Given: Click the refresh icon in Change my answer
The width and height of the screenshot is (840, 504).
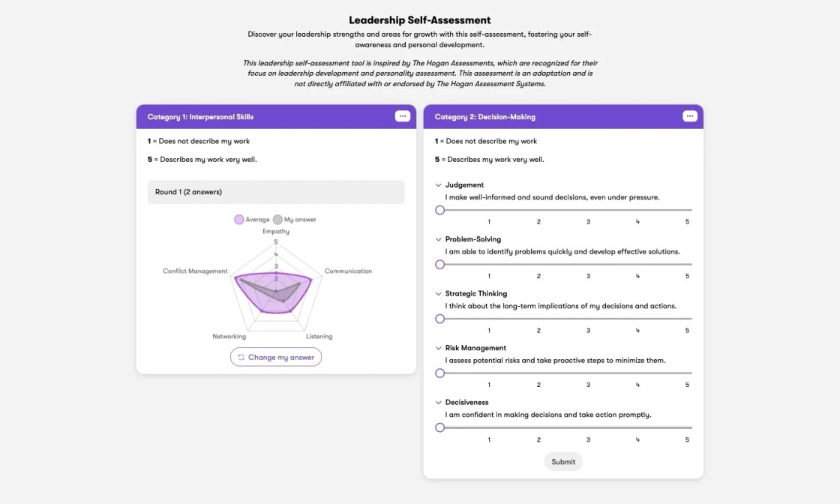Looking at the screenshot, I should tap(241, 357).
